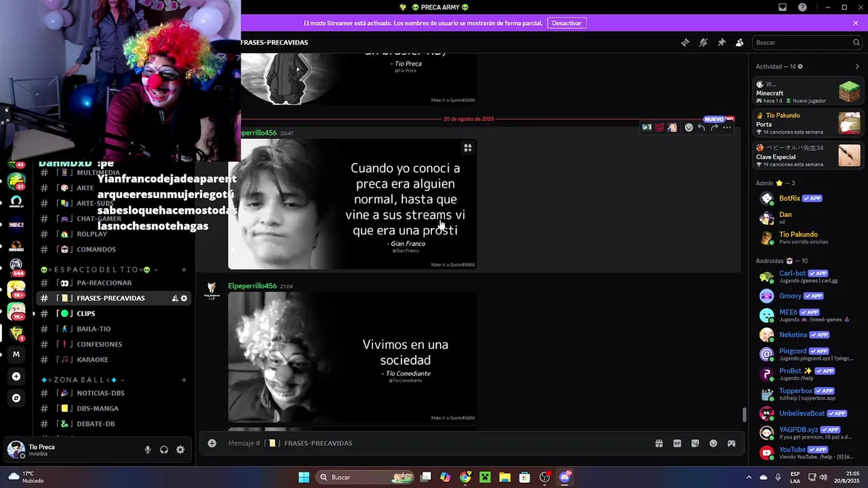Open the Minecraft taskbar icon

point(485,477)
